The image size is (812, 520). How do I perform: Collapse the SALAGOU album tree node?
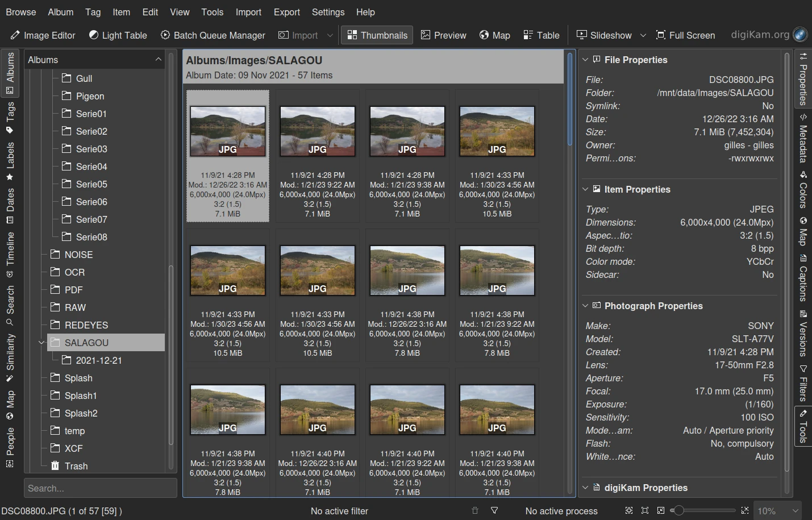click(x=41, y=343)
